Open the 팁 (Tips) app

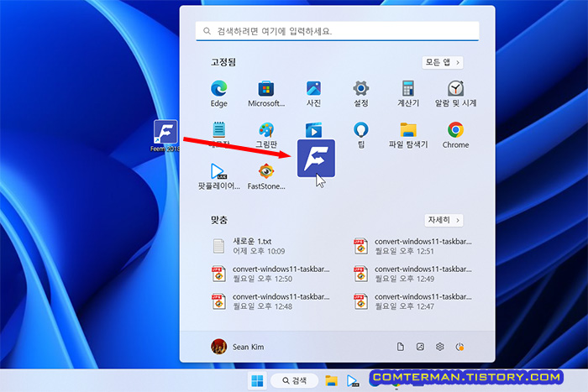click(x=360, y=135)
